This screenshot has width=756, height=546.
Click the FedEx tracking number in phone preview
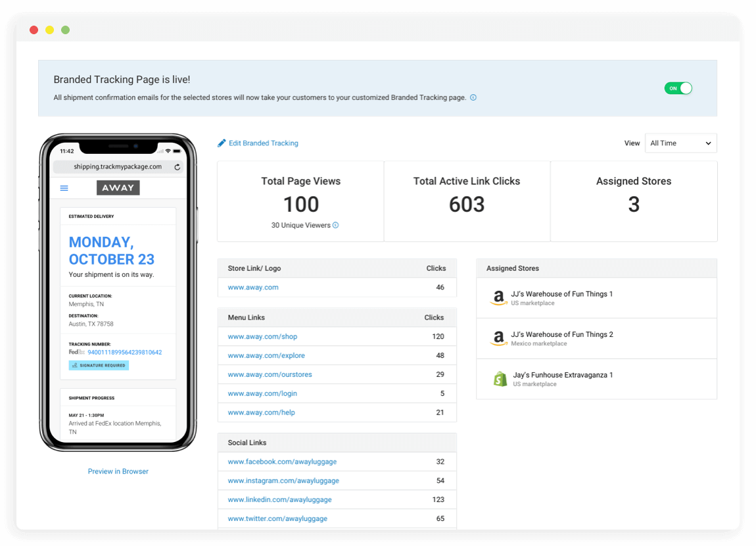coord(124,352)
